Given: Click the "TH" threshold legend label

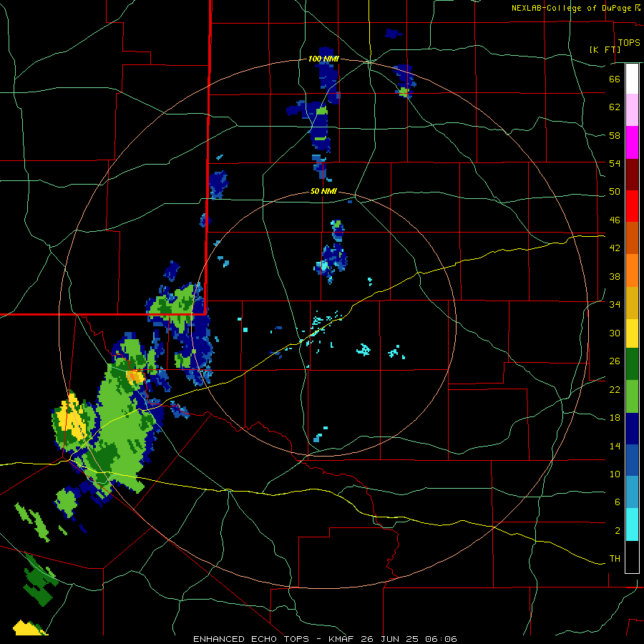Looking at the screenshot, I should [615, 559].
